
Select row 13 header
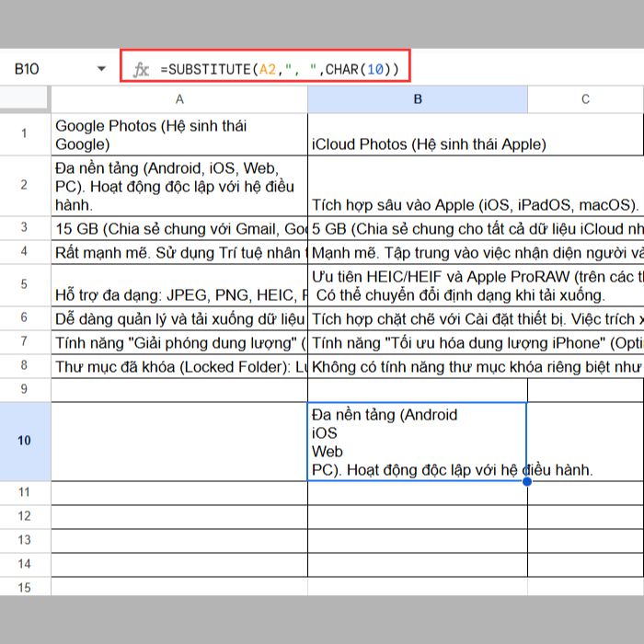coord(25,540)
